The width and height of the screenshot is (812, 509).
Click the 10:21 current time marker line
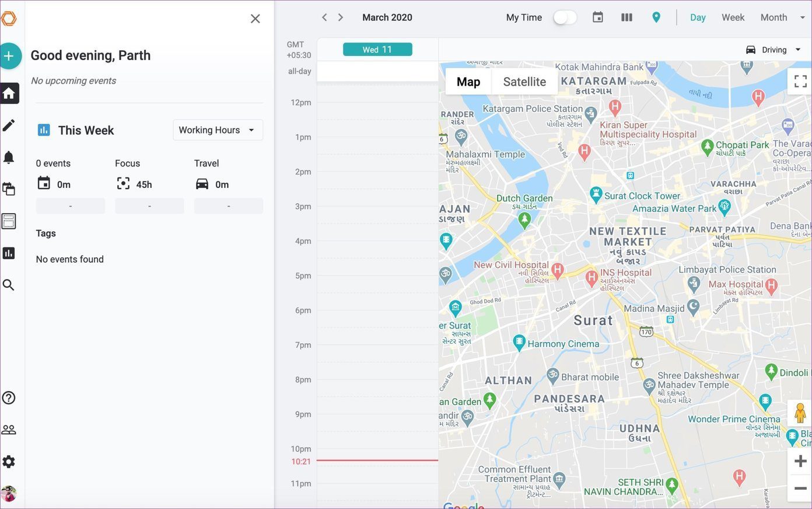(377, 461)
